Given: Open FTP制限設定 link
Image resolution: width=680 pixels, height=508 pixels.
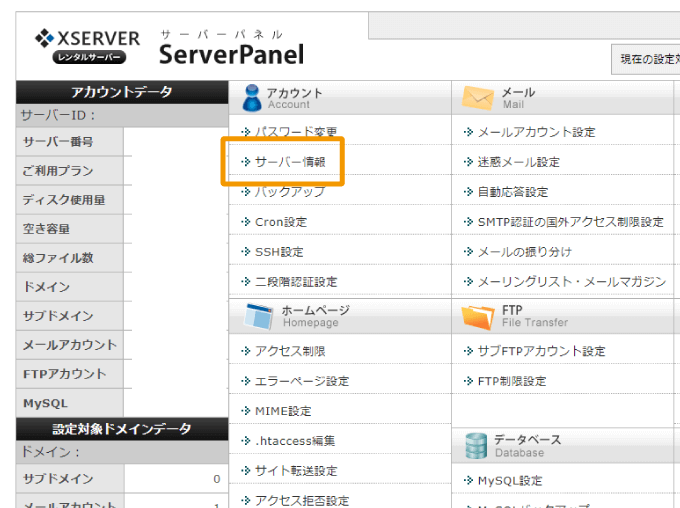Looking at the screenshot, I should (x=512, y=381).
